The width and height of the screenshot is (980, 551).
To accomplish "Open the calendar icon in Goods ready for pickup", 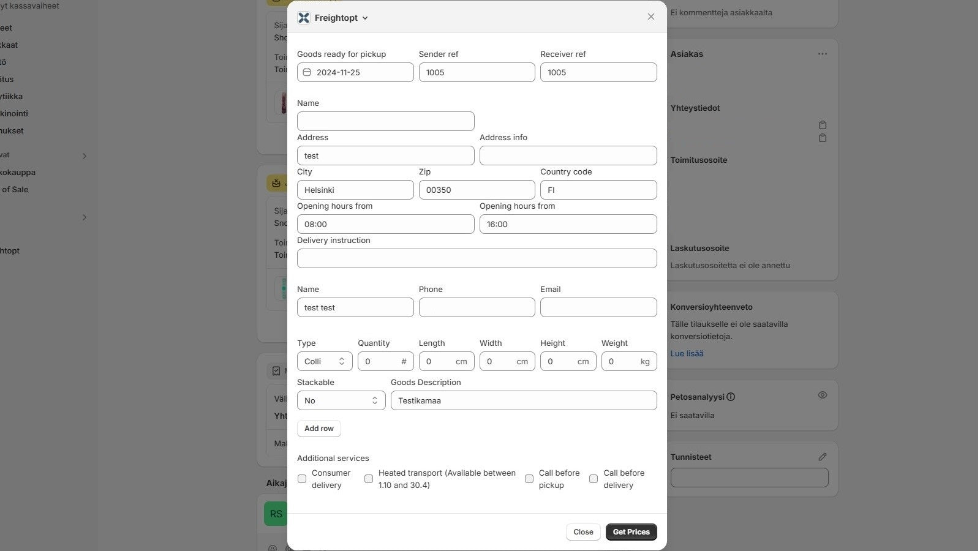I will tap(307, 72).
